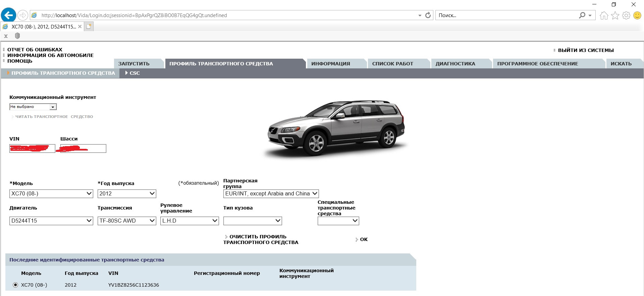This screenshot has height=296, width=644.
Task: Go back with the browser back arrow
Action: 8,15
